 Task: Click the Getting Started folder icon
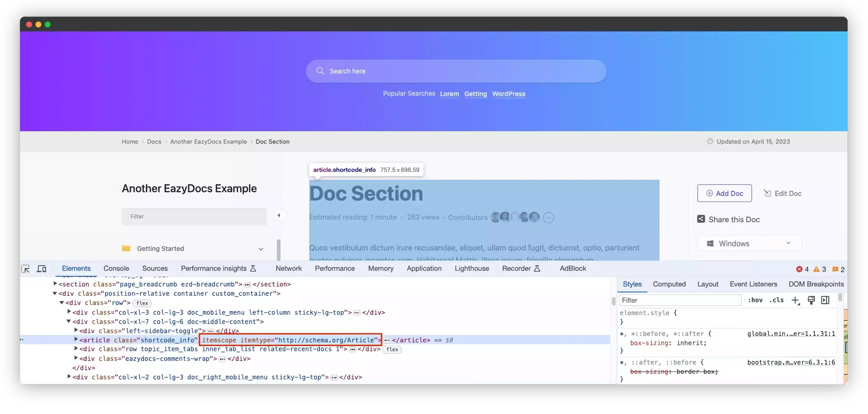tap(126, 248)
